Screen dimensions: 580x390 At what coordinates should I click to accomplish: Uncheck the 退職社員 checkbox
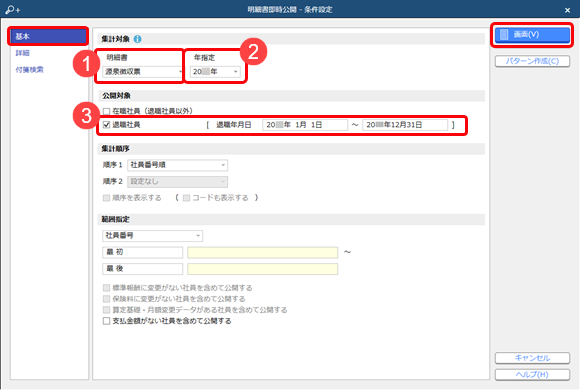point(107,125)
